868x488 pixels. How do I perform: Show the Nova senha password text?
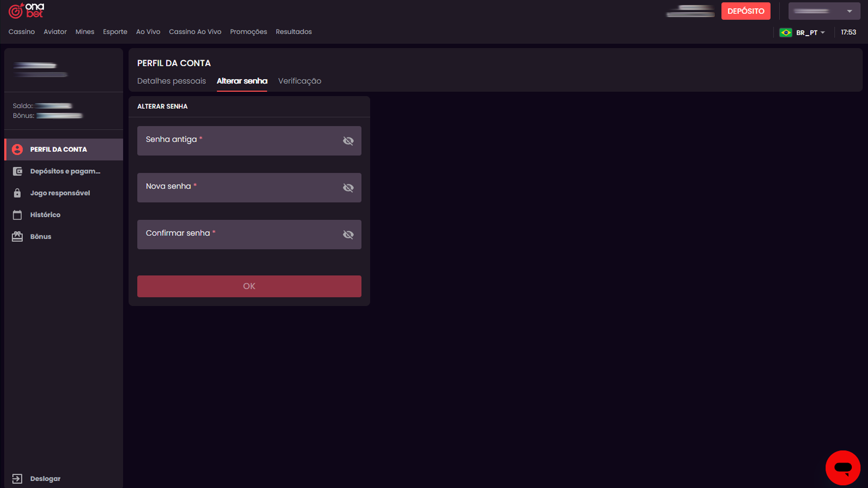[x=348, y=188]
